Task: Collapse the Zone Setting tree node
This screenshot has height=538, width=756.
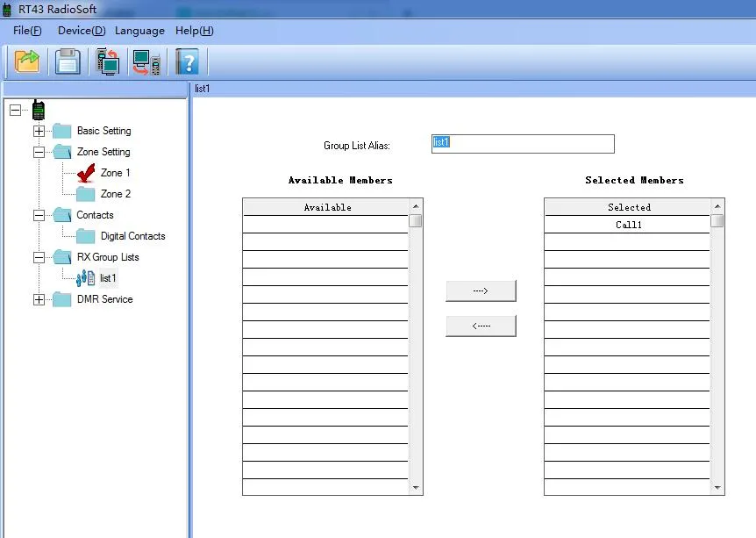Action: click(39, 153)
